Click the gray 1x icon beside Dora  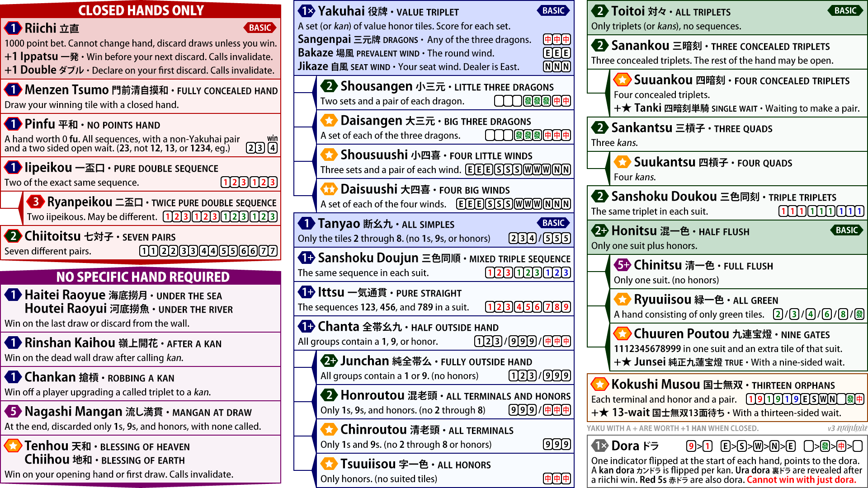[x=600, y=446]
